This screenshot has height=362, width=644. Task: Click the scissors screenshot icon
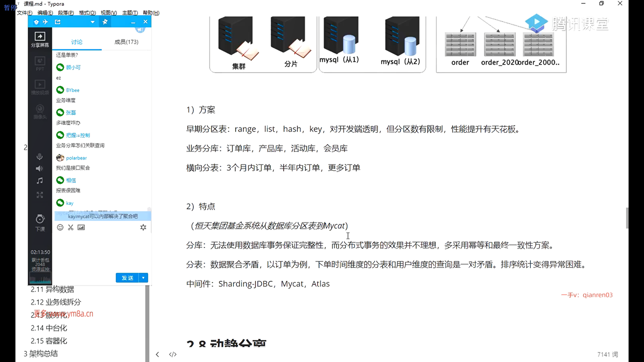pos(70,227)
